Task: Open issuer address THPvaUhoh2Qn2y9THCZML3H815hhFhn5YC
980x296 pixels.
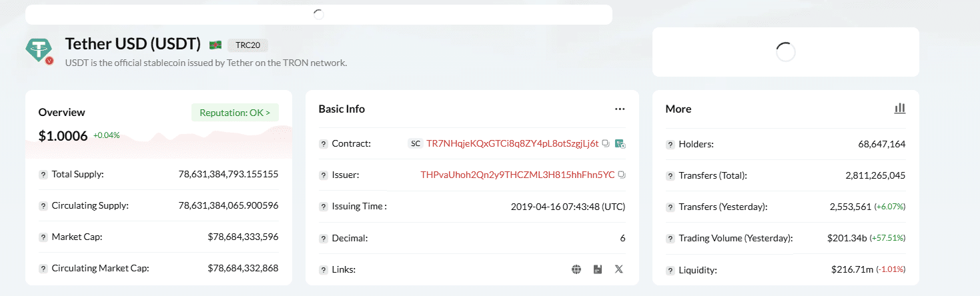Action: [518, 175]
